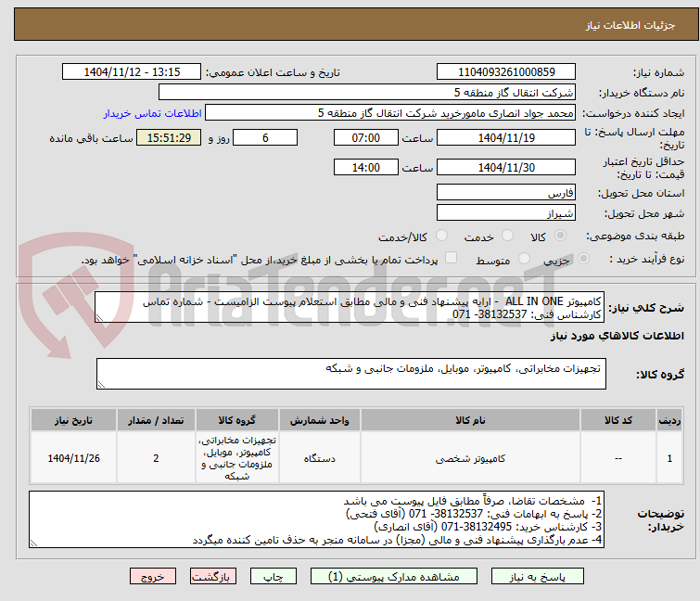Click the need number field 1104093261000859
700x601 pixels.
(x=506, y=72)
